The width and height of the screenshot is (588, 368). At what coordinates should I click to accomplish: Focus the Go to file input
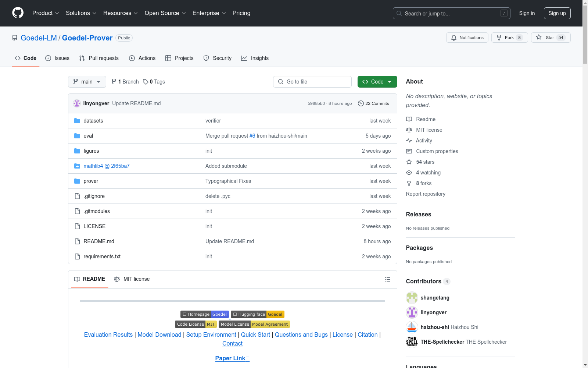pos(312,82)
